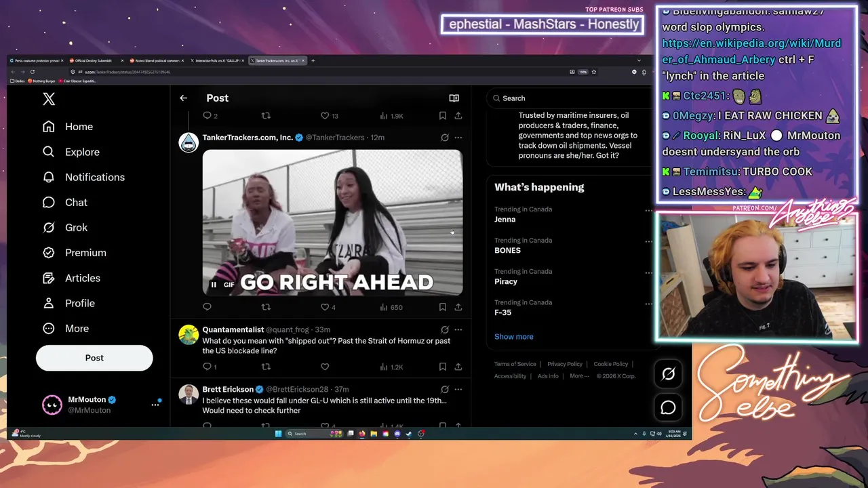Image resolution: width=868 pixels, height=488 pixels.
Task: Open Chat in X sidebar
Action: [x=65, y=202]
